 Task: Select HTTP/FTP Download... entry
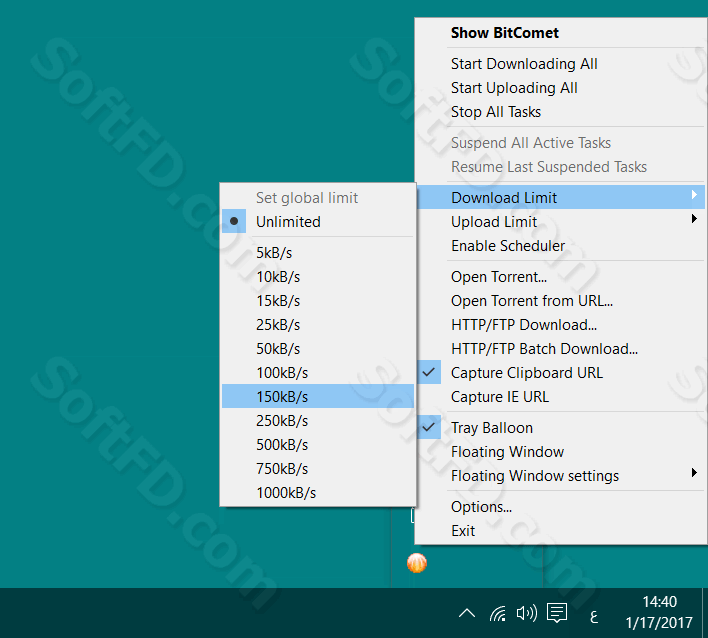560,325
